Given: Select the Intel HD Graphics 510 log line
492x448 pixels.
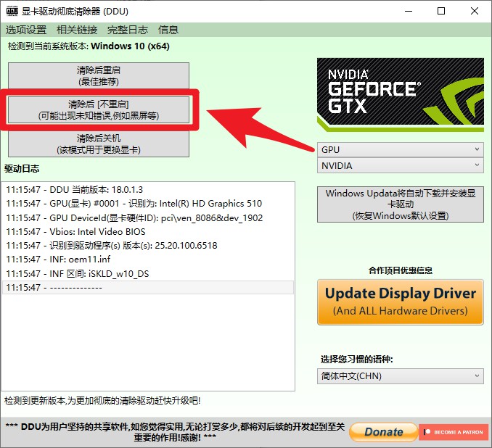Looking at the screenshot, I should point(134,204).
